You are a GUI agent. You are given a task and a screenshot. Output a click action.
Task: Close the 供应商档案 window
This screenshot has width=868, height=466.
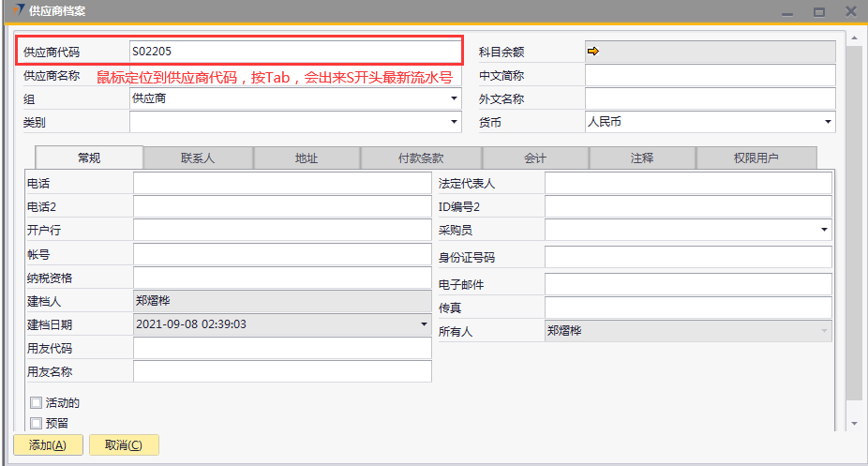click(x=850, y=12)
